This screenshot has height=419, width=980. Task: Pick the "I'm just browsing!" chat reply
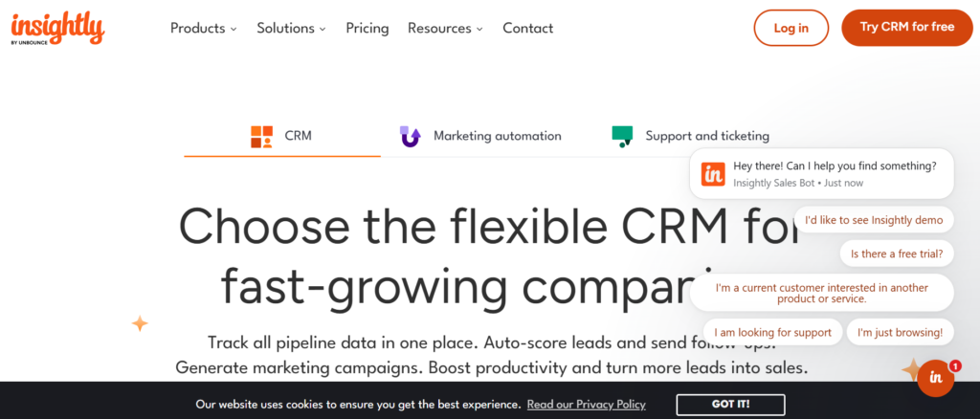point(900,332)
